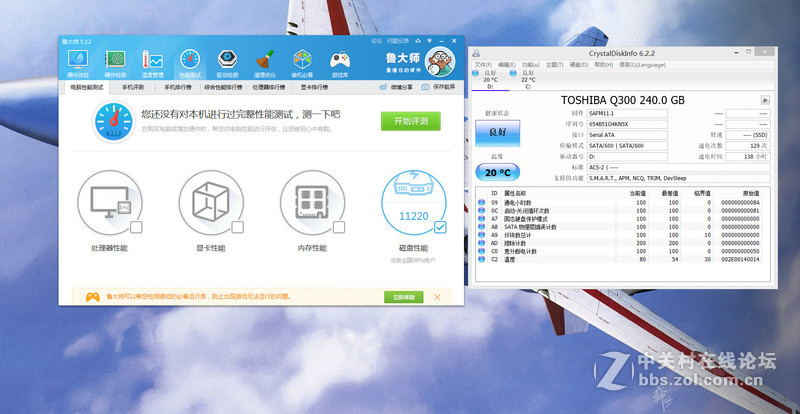Open the 硬盘(D) menu in CrystalDiskInfo
This screenshot has height=414, width=800.
point(579,65)
